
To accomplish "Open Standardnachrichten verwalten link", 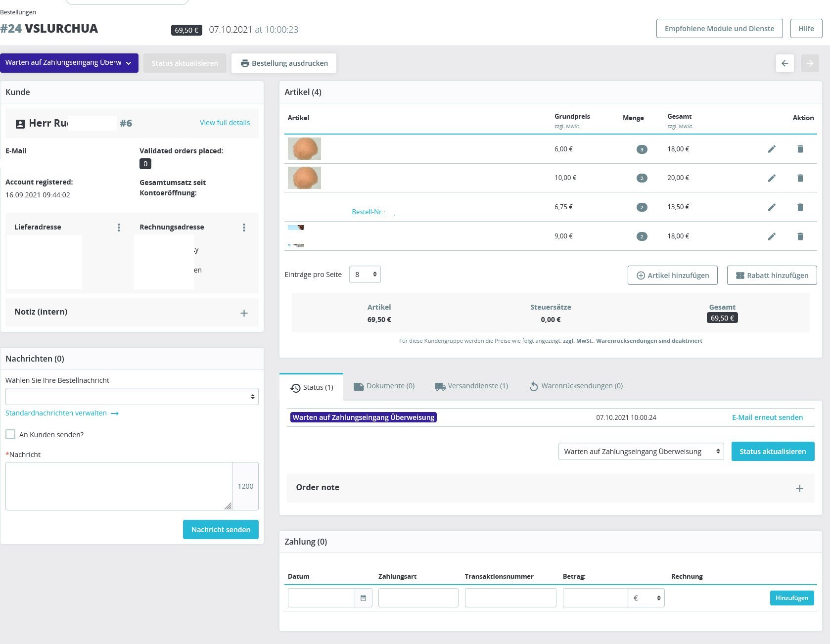I will click(62, 413).
